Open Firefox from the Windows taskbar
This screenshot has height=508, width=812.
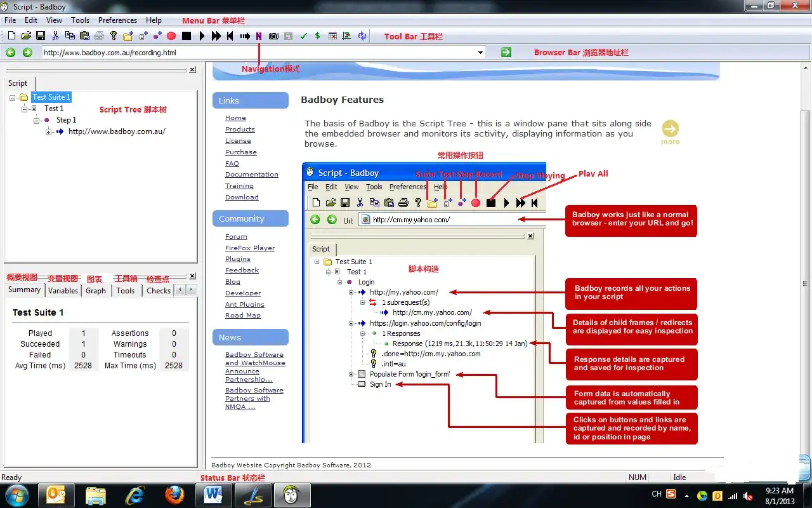point(174,494)
